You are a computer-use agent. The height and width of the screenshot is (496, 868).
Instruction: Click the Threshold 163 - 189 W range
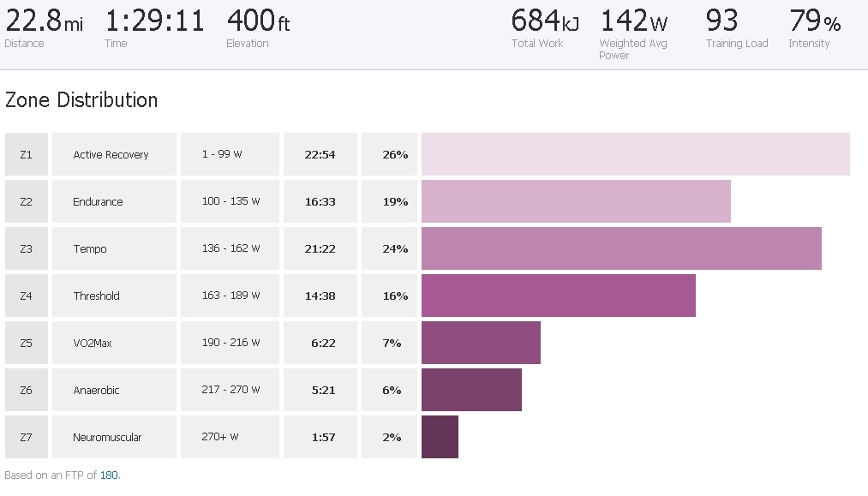pyautogui.click(x=230, y=296)
